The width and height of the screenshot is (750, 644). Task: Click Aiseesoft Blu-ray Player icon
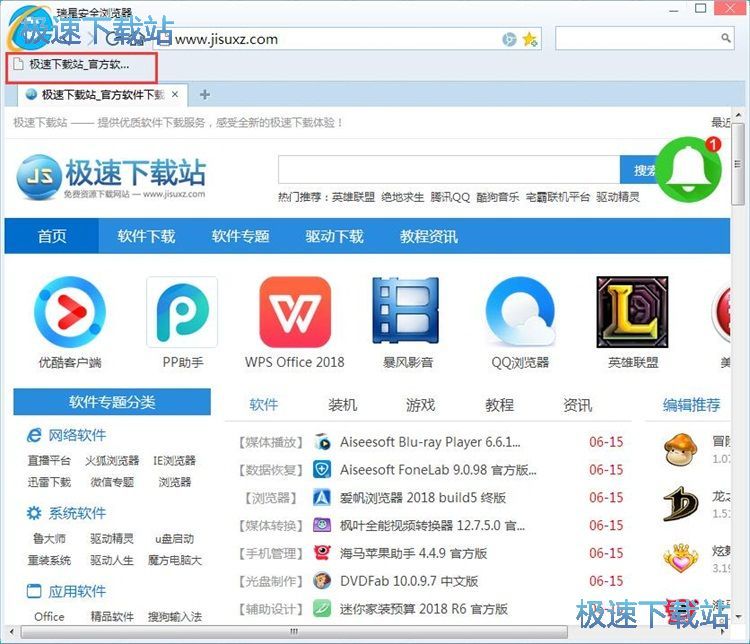tap(322, 442)
